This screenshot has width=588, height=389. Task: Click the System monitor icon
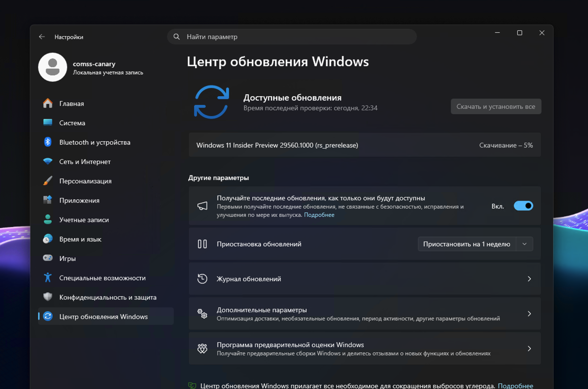(48, 123)
